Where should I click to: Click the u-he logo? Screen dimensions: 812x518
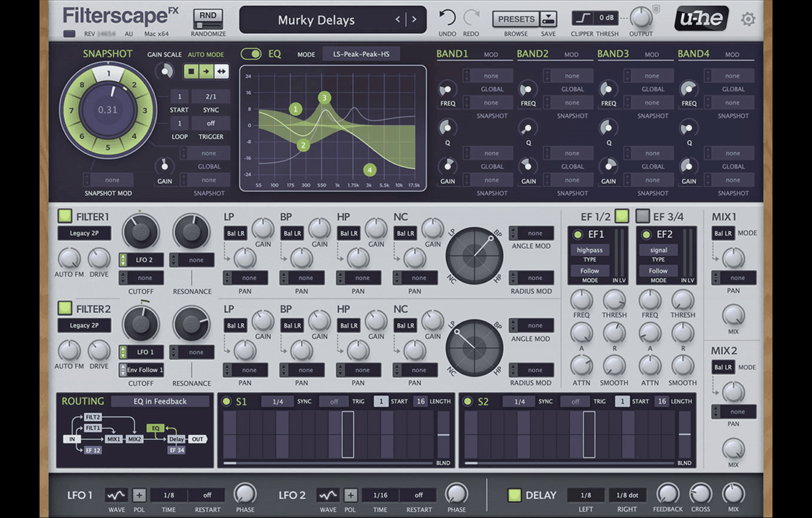click(x=701, y=19)
